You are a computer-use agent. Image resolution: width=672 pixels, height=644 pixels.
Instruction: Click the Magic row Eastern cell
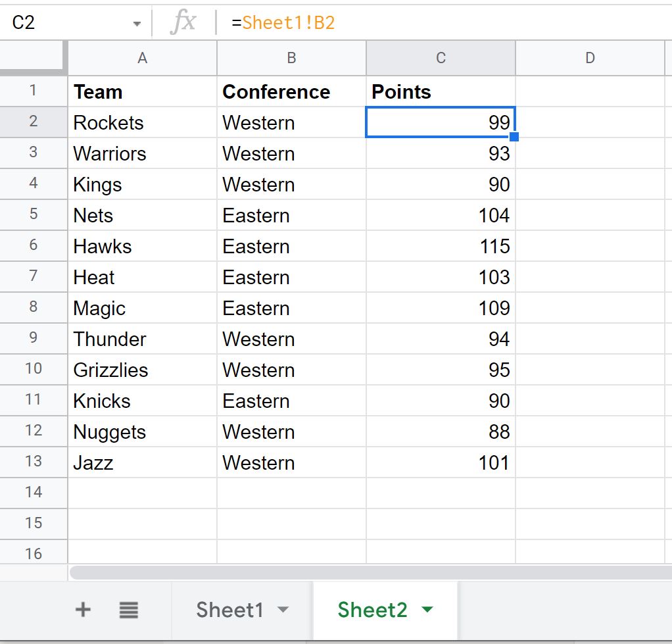point(291,308)
